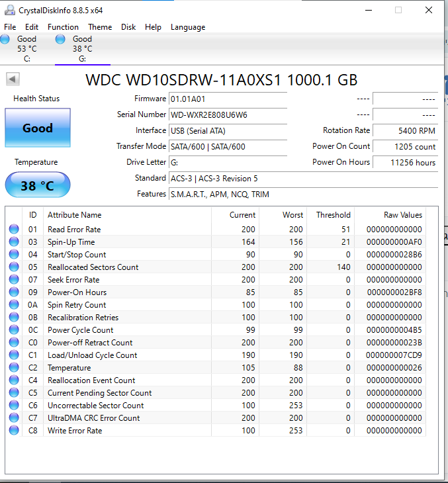This screenshot has width=448, height=483.
Task: Click the C: drive status orb
Action: [5, 40]
